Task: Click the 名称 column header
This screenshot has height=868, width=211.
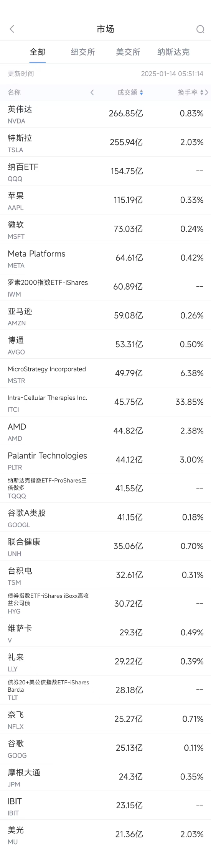Action: point(14,92)
